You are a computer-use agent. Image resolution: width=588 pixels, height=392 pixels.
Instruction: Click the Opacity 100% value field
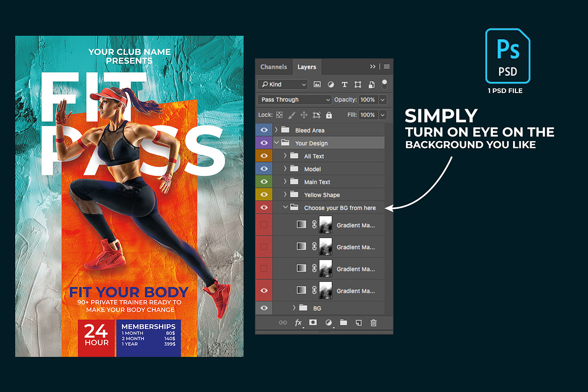[x=367, y=99]
